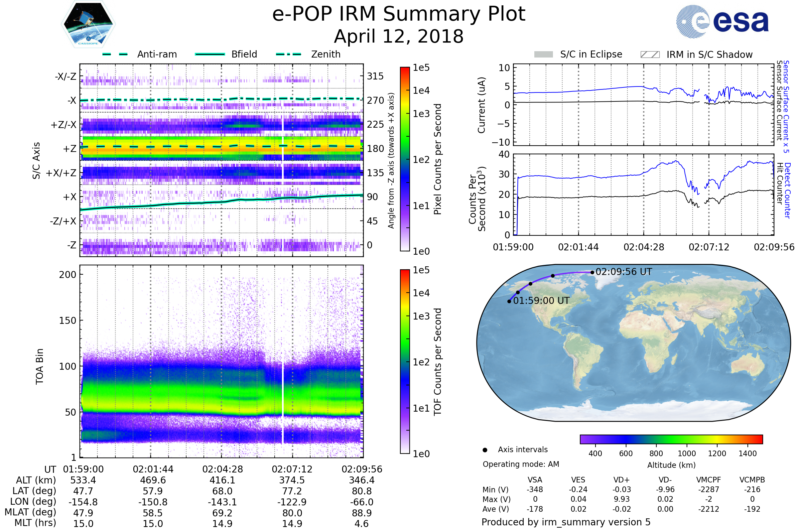
Task: Click the gray S/C in Eclipse legend patch
Action: 543,55
